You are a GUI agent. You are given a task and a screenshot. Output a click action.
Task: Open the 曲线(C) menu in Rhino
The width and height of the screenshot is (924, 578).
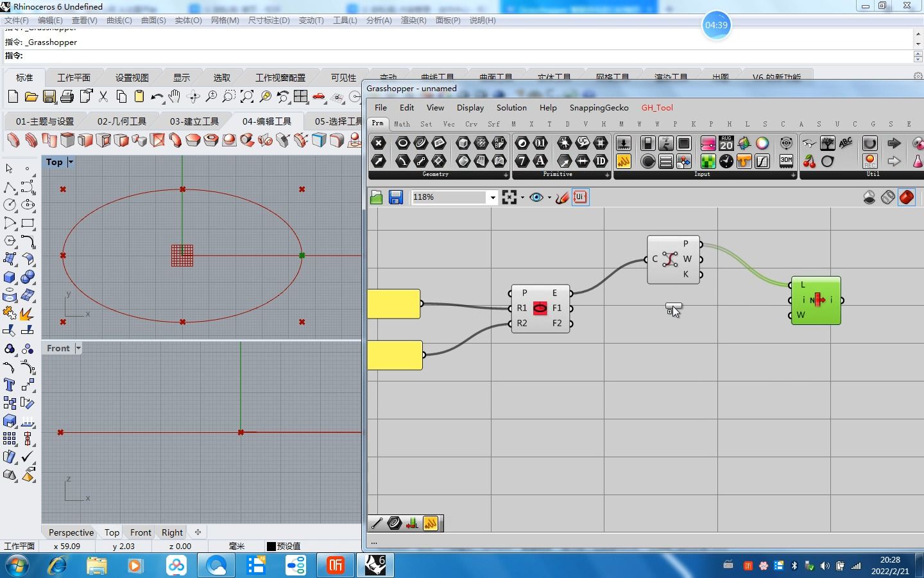point(119,21)
